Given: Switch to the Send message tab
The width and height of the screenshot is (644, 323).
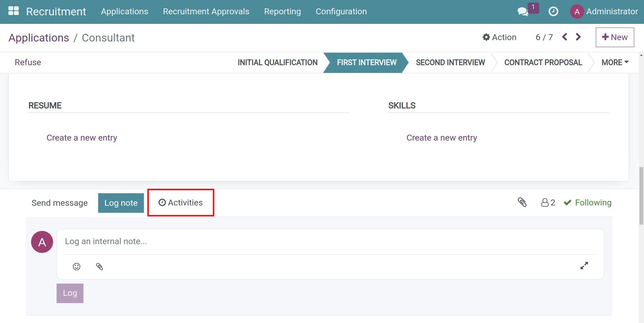Looking at the screenshot, I should 60,203.
